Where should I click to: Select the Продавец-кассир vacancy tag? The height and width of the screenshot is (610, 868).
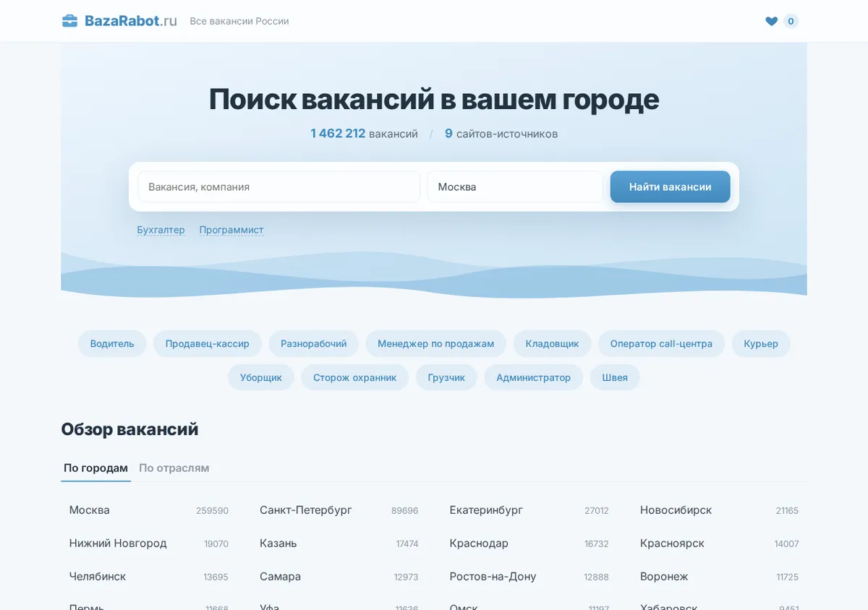click(207, 343)
